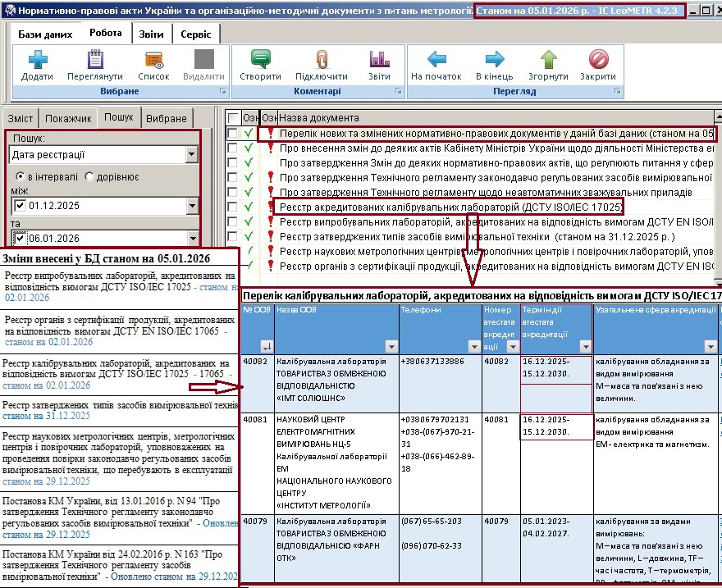Select the 'в інтервалі' radio button
The width and height of the screenshot is (722, 588).
[21, 177]
